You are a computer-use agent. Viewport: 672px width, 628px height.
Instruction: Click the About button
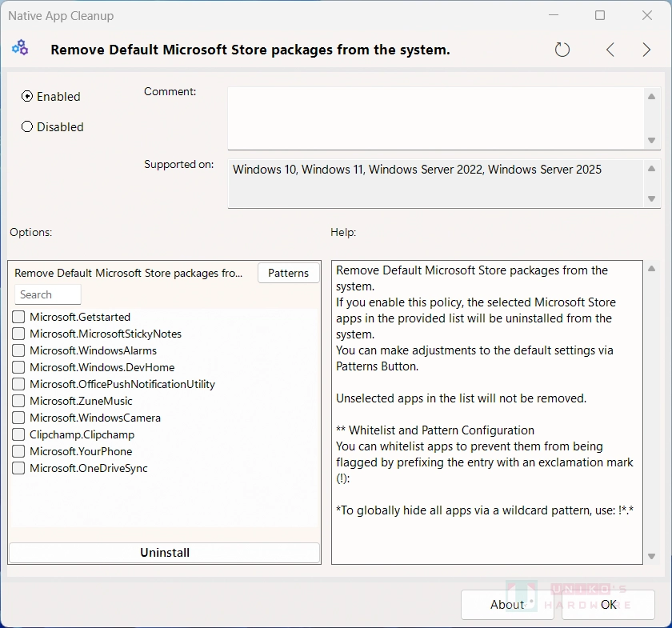[507, 605]
